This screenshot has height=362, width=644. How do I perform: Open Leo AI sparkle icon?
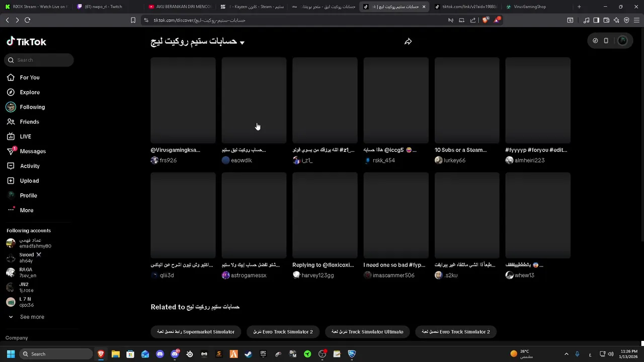(616, 20)
